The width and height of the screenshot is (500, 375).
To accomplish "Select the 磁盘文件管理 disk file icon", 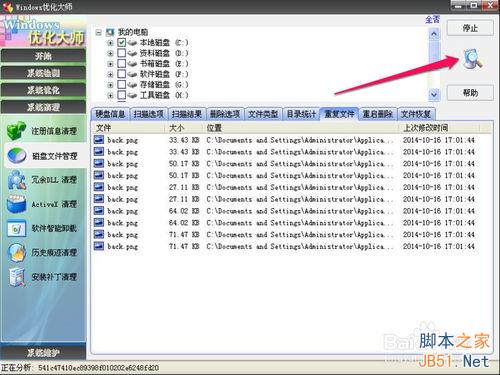I will point(17,156).
